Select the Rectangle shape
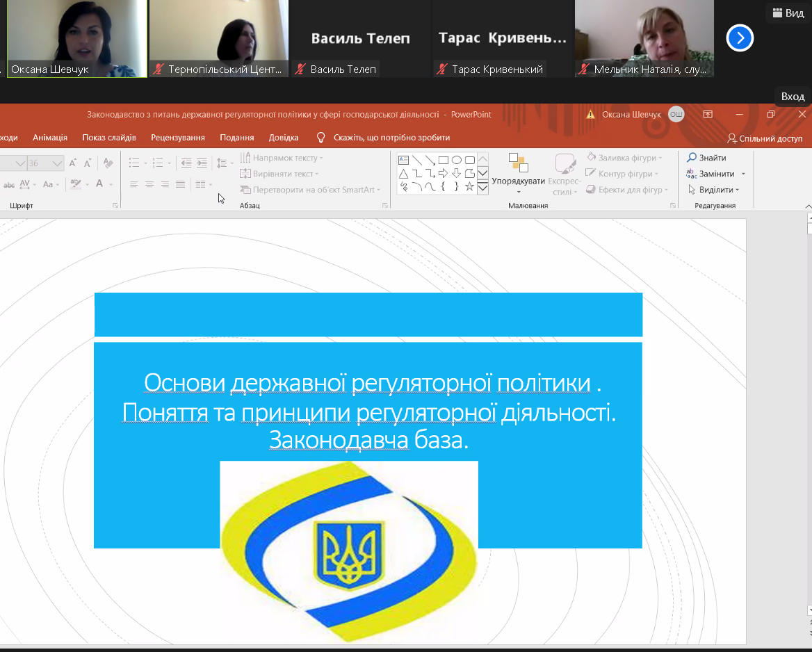The image size is (812, 652). point(444,160)
